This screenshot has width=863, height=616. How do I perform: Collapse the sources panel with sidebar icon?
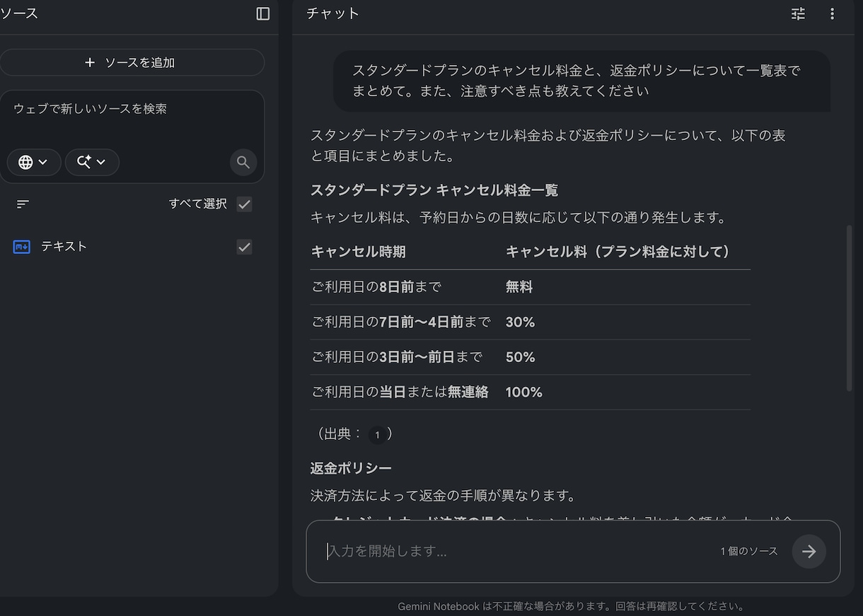pyautogui.click(x=263, y=14)
